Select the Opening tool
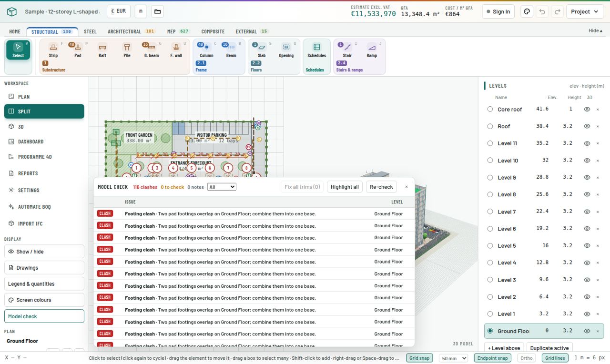The width and height of the screenshot is (610, 364). (x=286, y=51)
